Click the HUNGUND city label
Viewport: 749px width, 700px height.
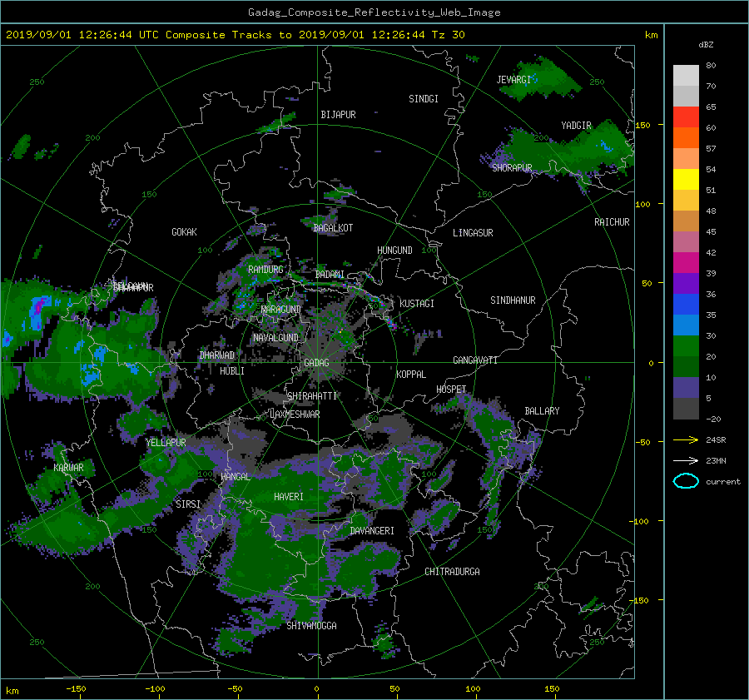394,251
